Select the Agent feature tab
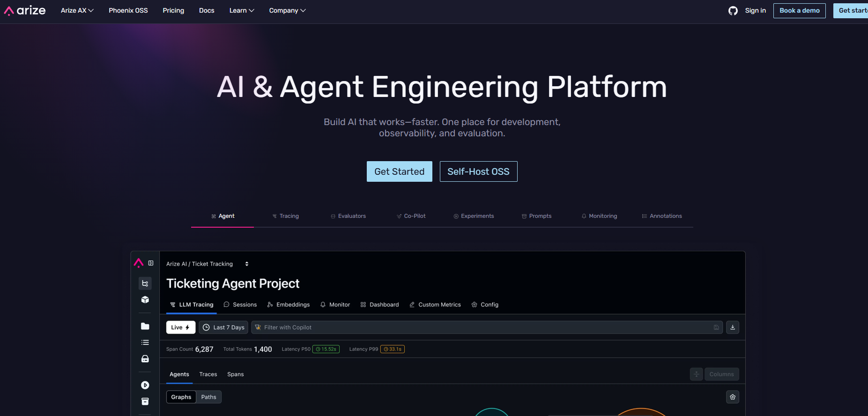The height and width of the screenshot is (416, 868). click(x=223, y=216)
